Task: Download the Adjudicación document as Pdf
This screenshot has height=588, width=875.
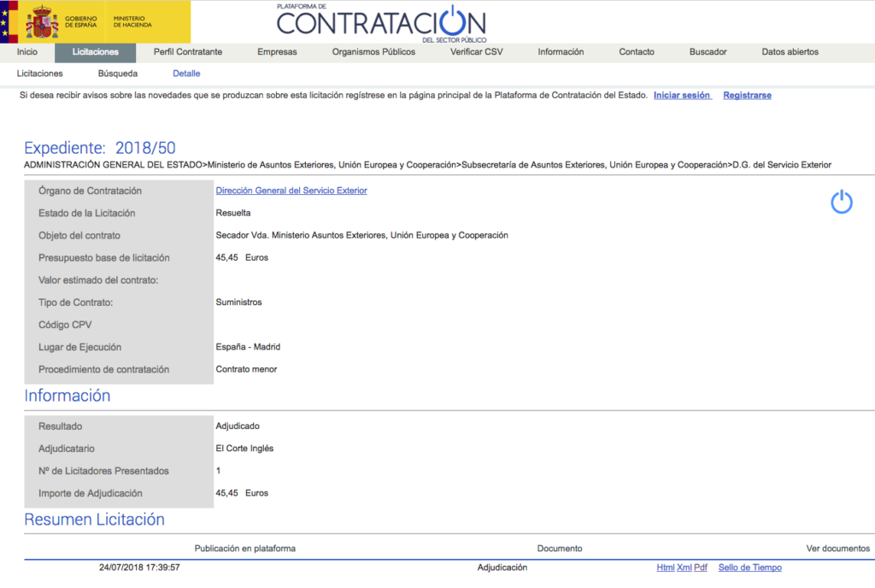Action: (x=701, y=567)
